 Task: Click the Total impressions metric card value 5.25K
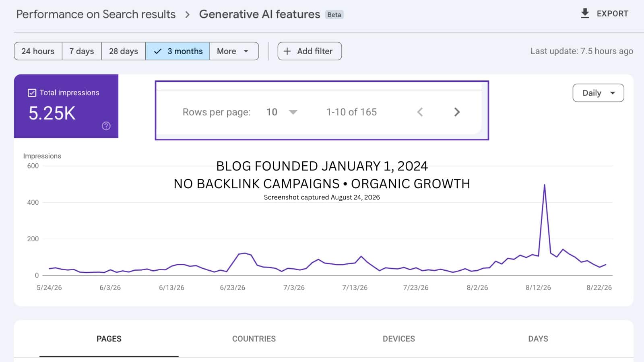[52, 113]
